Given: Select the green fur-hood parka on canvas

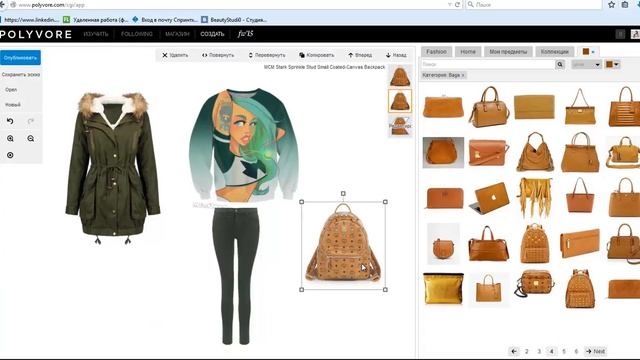Looking at the screenshot, I should coord(113,168).
